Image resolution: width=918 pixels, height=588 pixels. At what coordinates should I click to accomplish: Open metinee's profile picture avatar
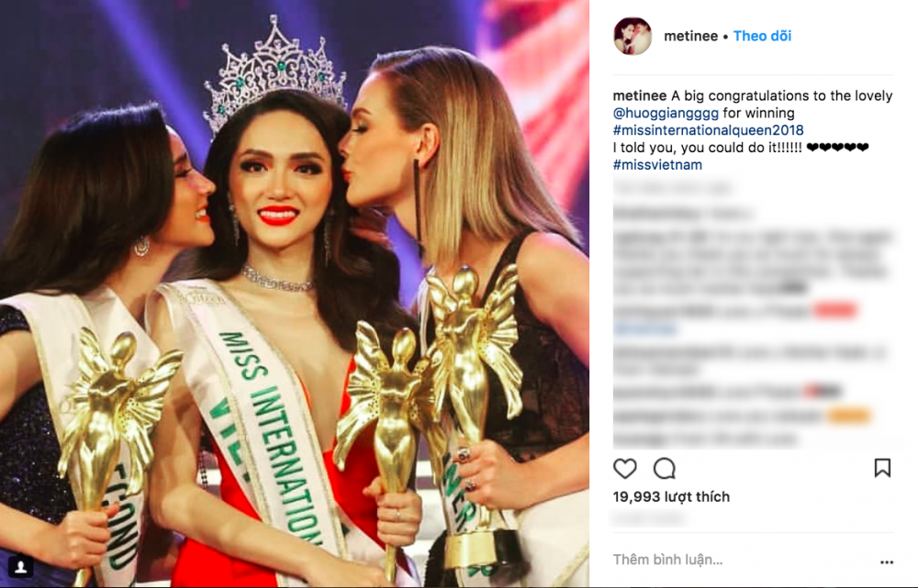pyautogui.click(x=633, y=37)
